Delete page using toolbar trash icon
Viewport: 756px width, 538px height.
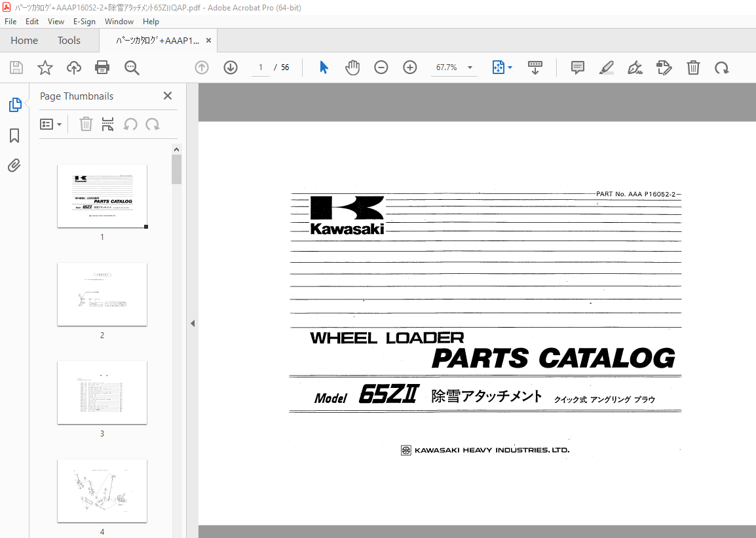[x=693, y=67]
